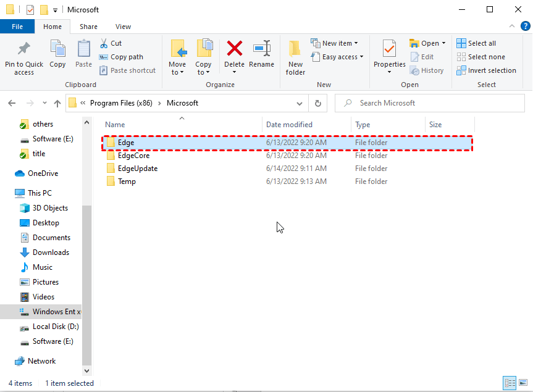Open Easy access dropdown
Viewport: 533px width, 392px height.
(337, 57)
